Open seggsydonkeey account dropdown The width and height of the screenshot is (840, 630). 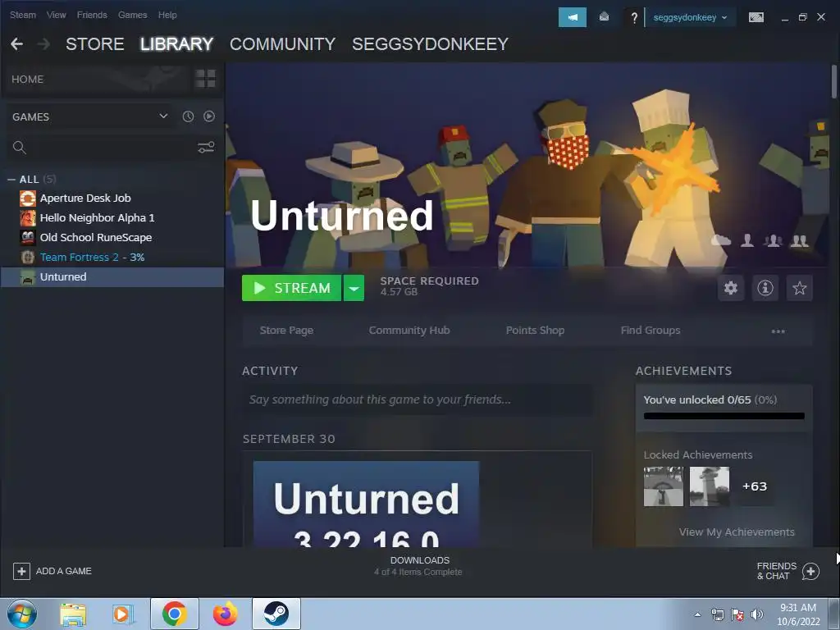[690, 17]
